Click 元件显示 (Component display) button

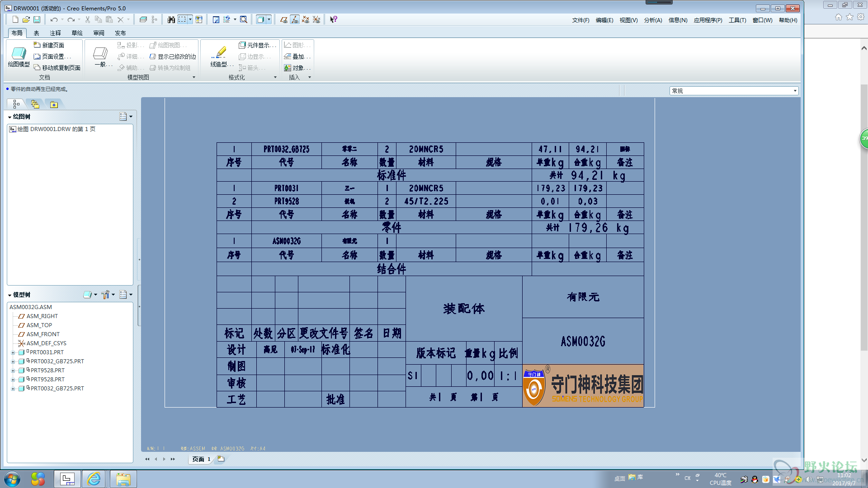[257, 45]
